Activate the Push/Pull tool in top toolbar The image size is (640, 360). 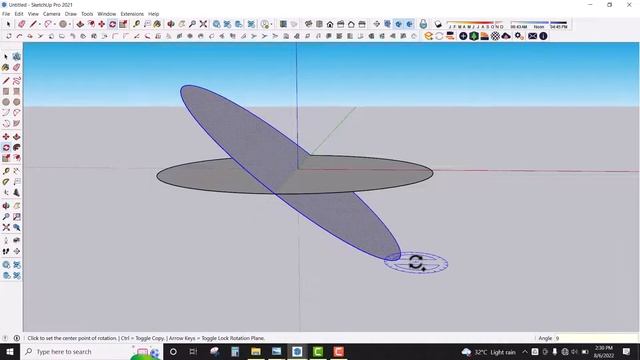(80, 24)
